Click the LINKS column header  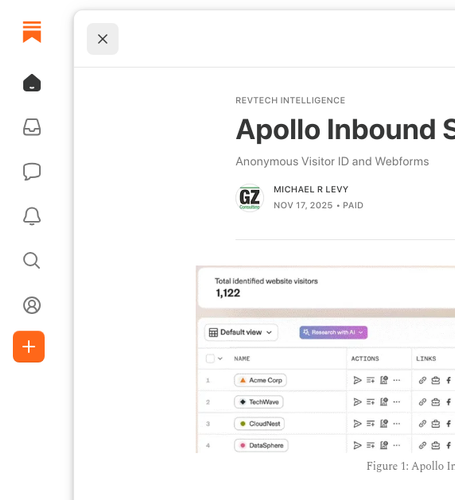[426, 359]
